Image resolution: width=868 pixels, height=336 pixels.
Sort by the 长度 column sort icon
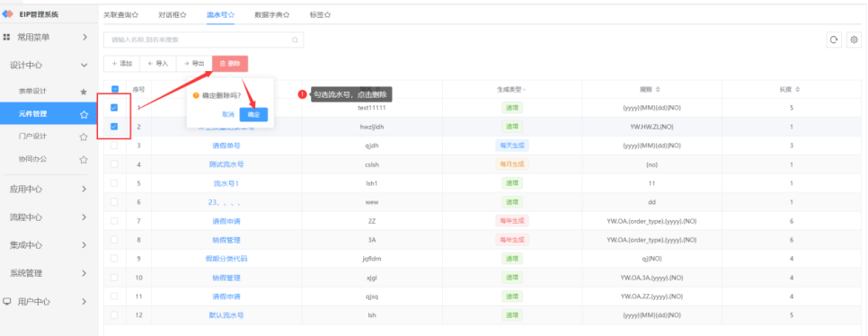(798, 89)
